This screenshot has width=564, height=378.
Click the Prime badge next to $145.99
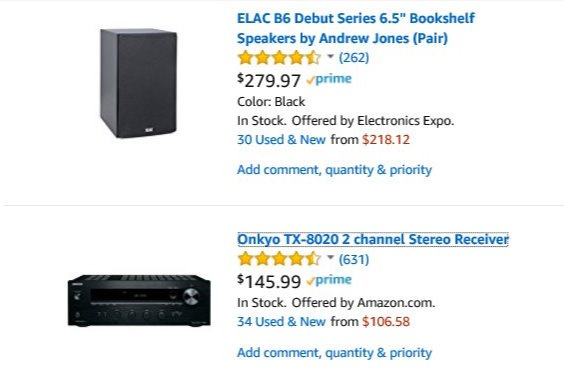click(329, 280)
